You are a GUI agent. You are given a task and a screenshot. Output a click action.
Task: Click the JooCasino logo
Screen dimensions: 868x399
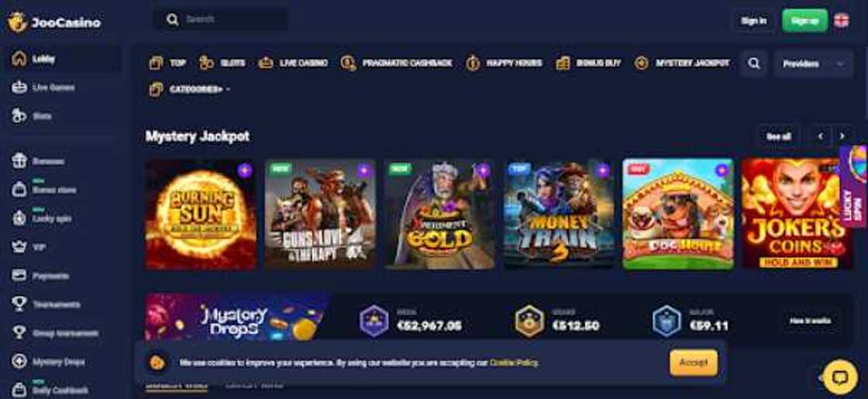click(x=53, y=22)
